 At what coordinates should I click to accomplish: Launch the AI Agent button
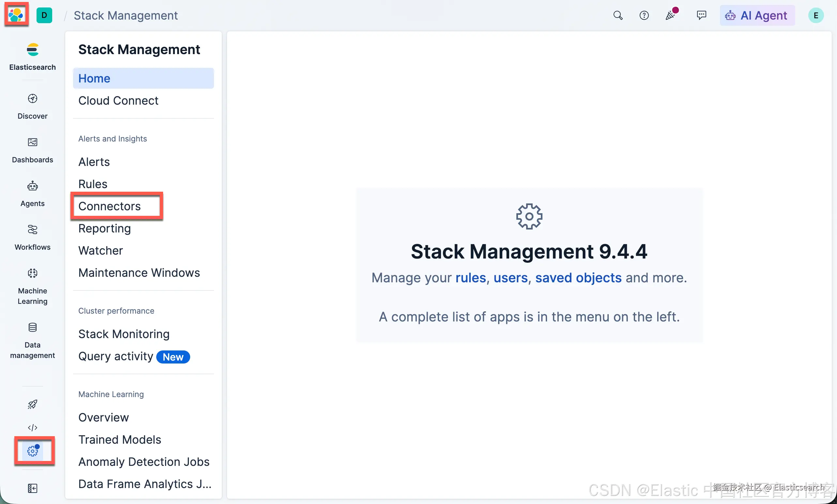point(757,15)
